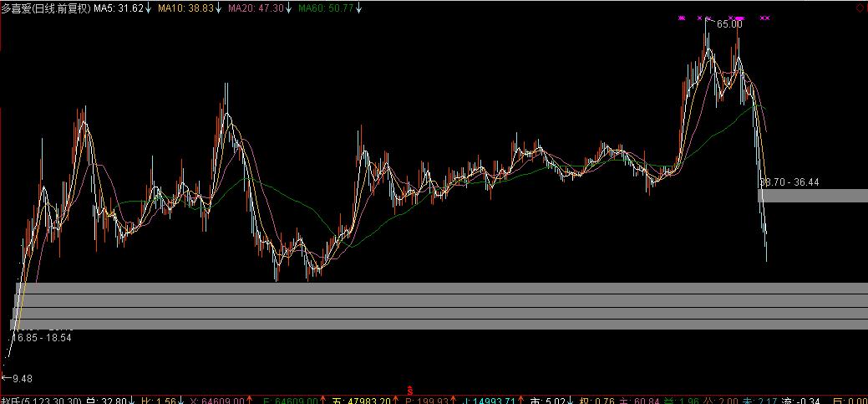Click the 38.70 - 36.44 gap label
Image resolution: width=868 pixels, height=404 pixels.
(x=789, y=182)
